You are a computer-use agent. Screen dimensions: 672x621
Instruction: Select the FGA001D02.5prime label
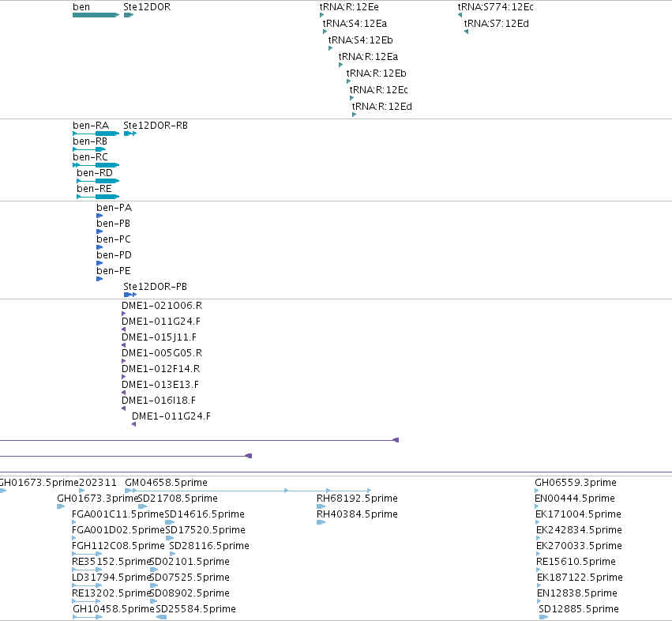tap(118, 530)
